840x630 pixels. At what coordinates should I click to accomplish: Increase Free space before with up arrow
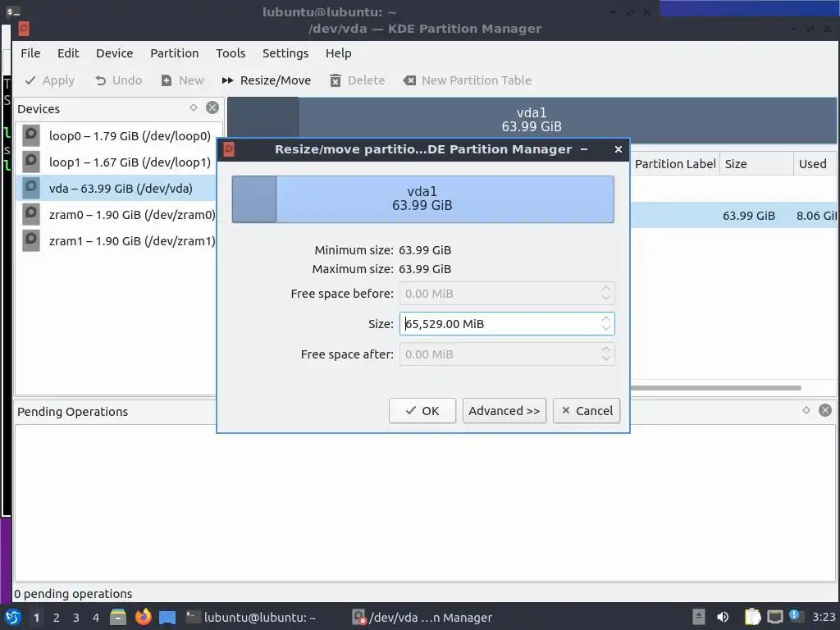(606, 288)
